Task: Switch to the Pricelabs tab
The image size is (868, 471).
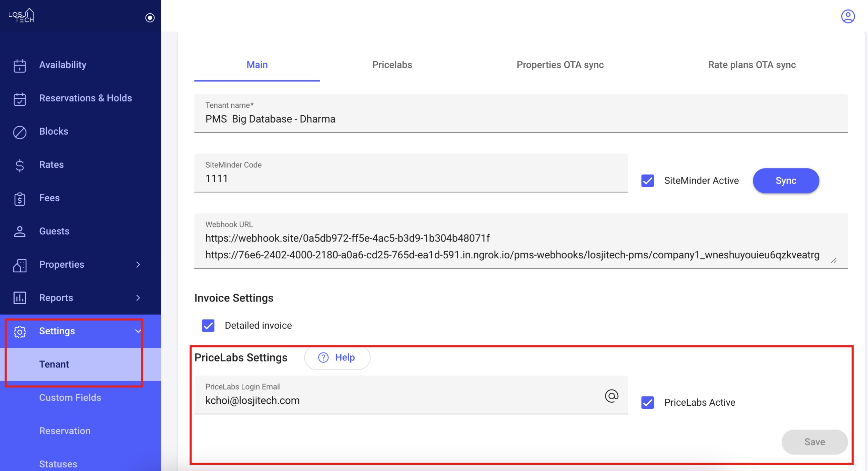Action: (392, 65)
